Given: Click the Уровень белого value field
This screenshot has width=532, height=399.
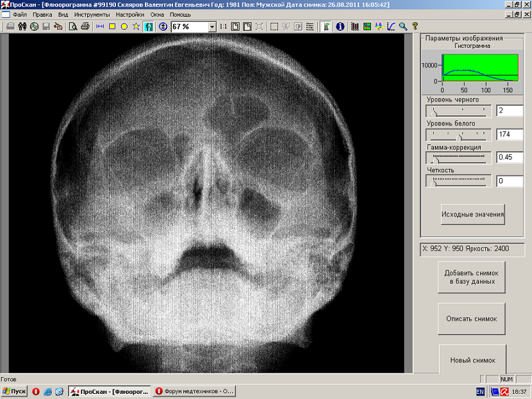Looking at the screenshot, I should click(x=510, y=134).
